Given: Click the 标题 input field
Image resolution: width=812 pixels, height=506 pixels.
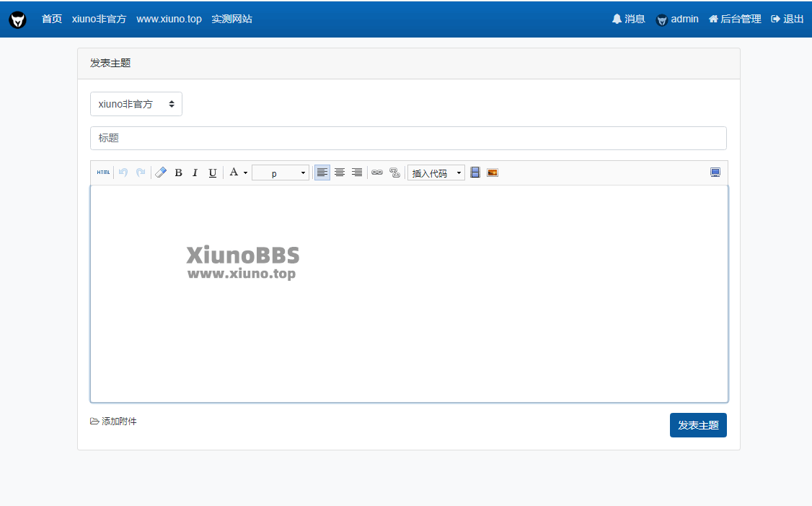Looking at the screenshot, I should [x=409, y=139].
